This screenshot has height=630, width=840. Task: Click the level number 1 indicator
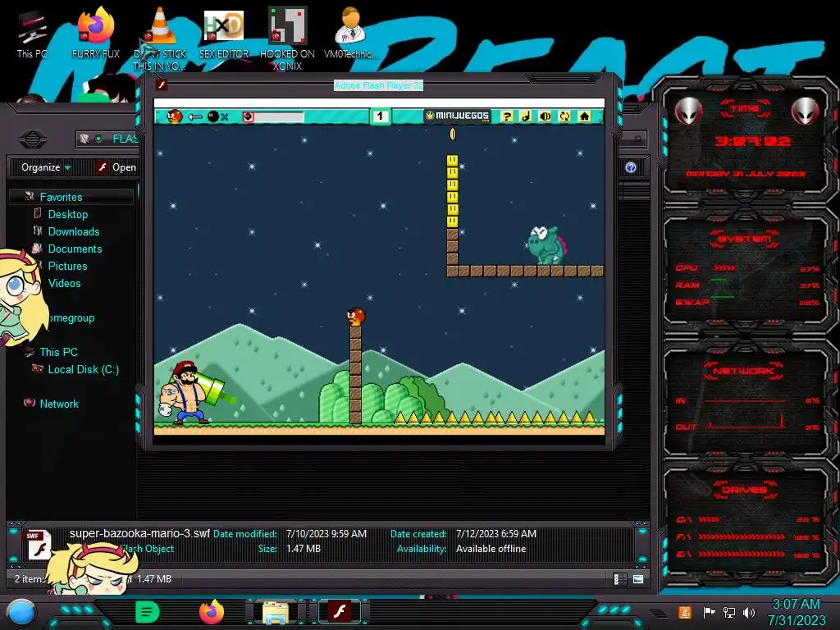tap(380, 116)
